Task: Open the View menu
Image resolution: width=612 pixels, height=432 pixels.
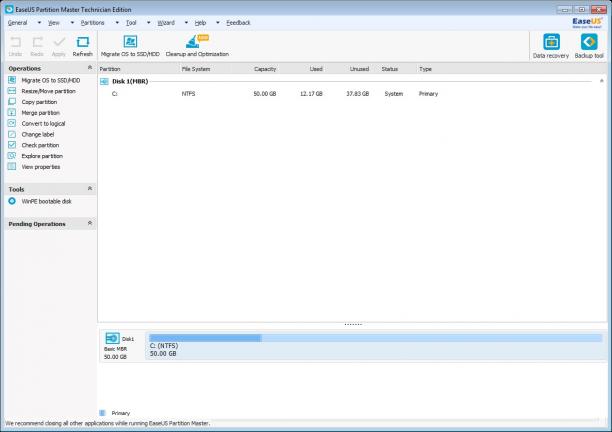Action: point(54,23)
